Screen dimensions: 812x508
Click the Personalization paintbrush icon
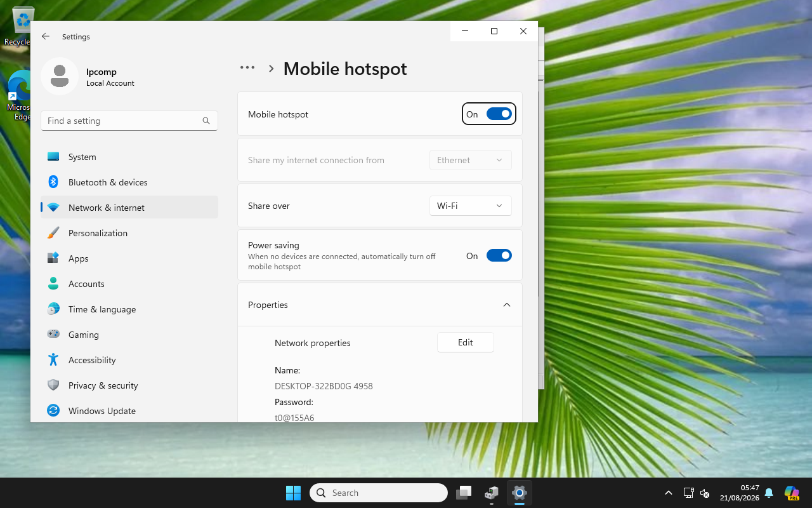(53, 233)
